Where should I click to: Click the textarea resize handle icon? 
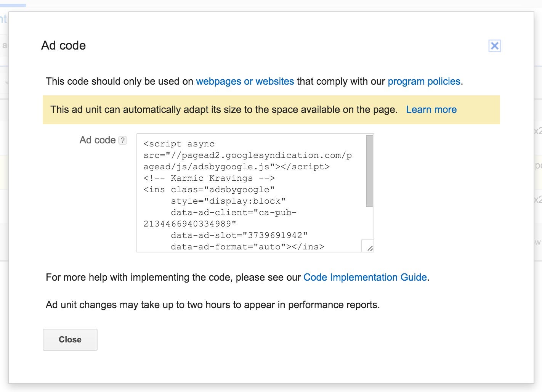[369, 247]
